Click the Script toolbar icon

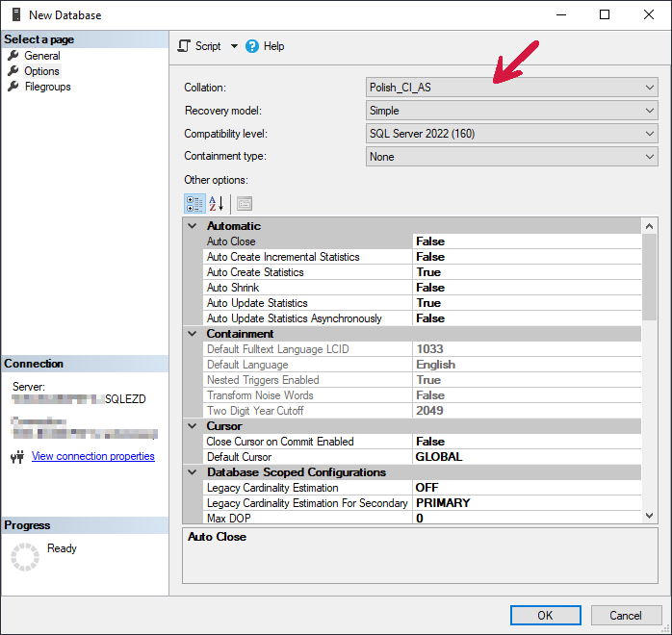pos(185,46)
